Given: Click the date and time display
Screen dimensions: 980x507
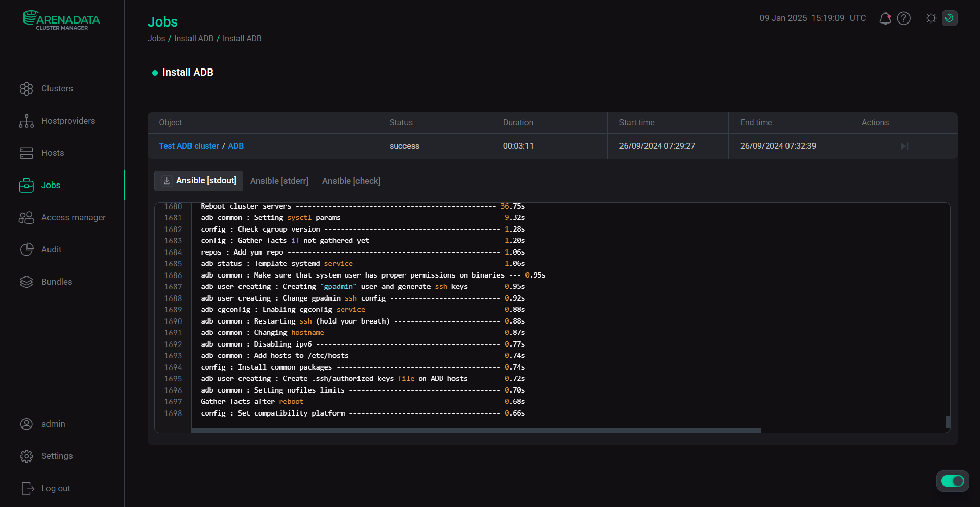Looking at the screenshot, I should (812, 18).
